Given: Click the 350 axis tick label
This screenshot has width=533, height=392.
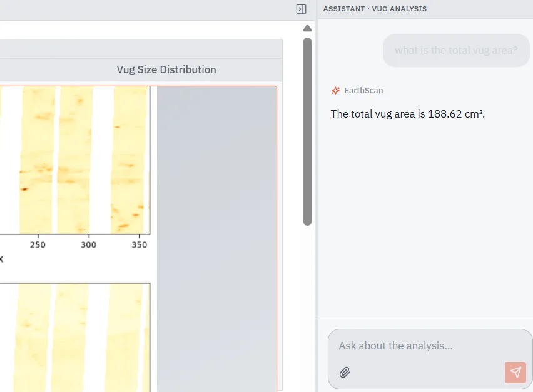Looking at the screenshot, I should click(140, 245).
